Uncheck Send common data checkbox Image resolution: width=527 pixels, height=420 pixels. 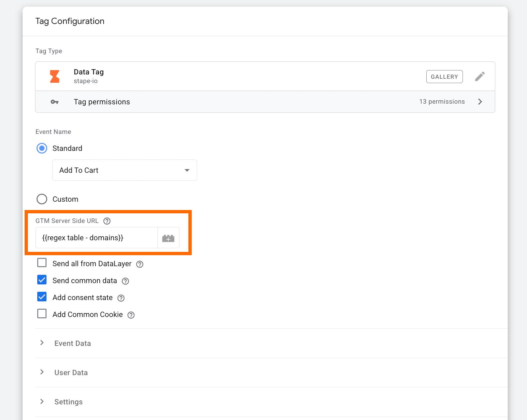pos(42,280)
